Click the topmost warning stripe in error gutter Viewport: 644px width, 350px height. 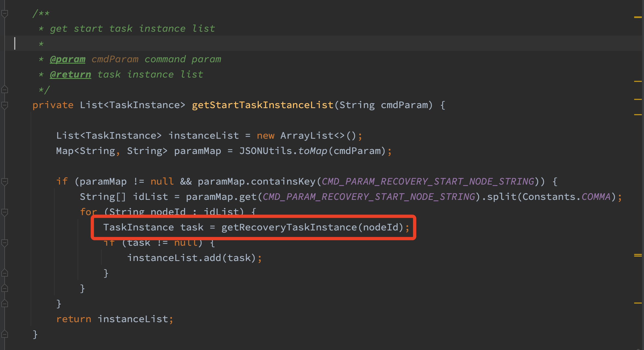coord(638,17)
